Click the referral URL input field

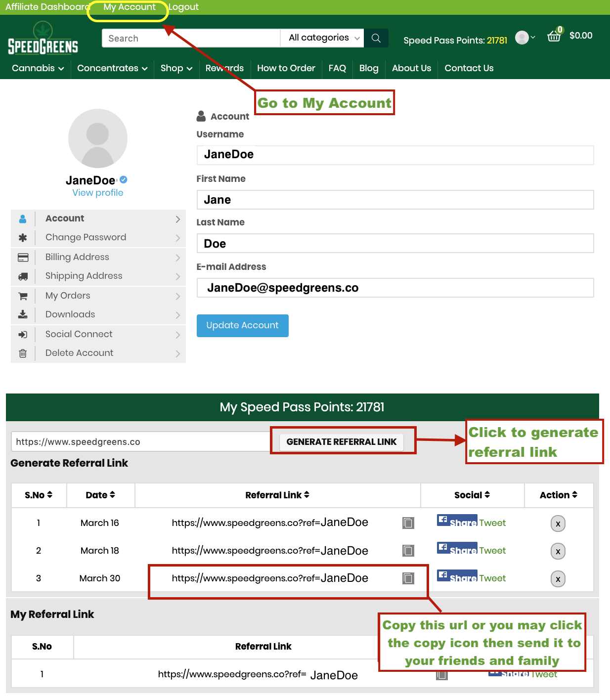pyautogui.click(x=141, y=442)
